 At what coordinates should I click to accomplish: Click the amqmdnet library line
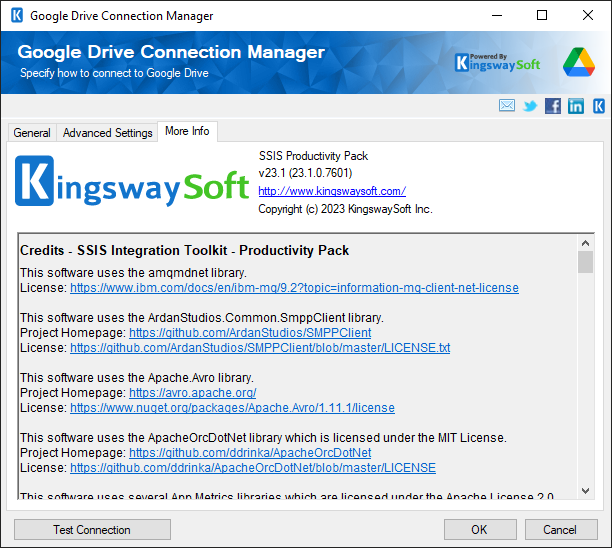coord(133,272)
